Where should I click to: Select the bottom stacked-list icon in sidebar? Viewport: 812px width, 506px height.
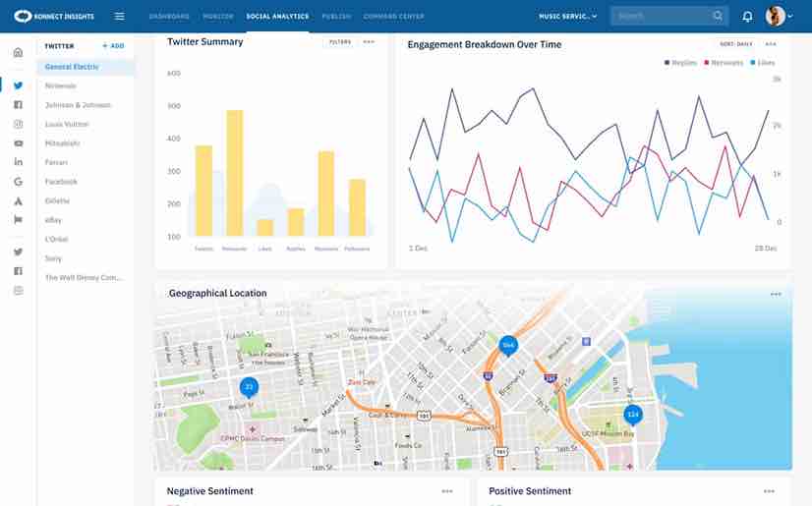pos(18,291)
